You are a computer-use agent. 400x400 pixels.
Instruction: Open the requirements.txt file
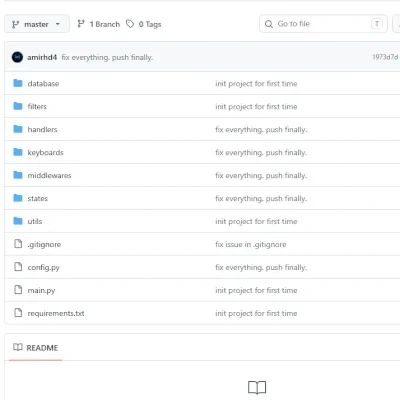[56, 313]
